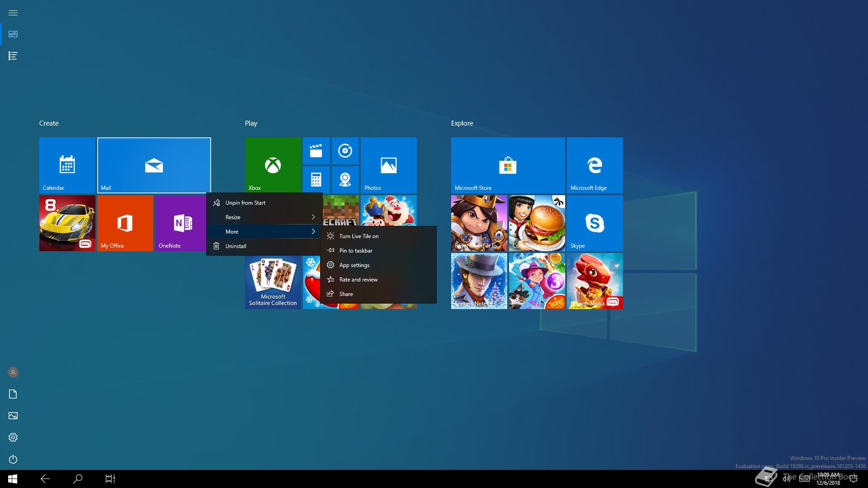Click the Create group heading
The height and width of the screenshot is (488, 868).
49,123
